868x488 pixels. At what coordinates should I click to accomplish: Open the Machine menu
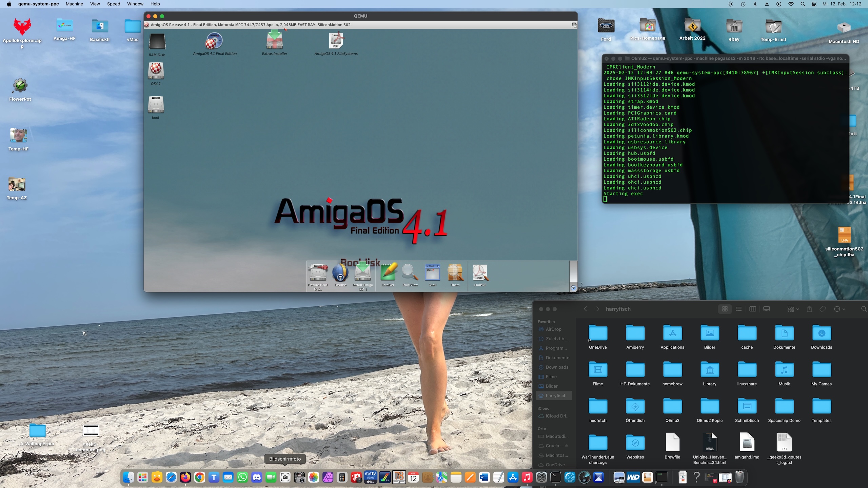point(74,4)
